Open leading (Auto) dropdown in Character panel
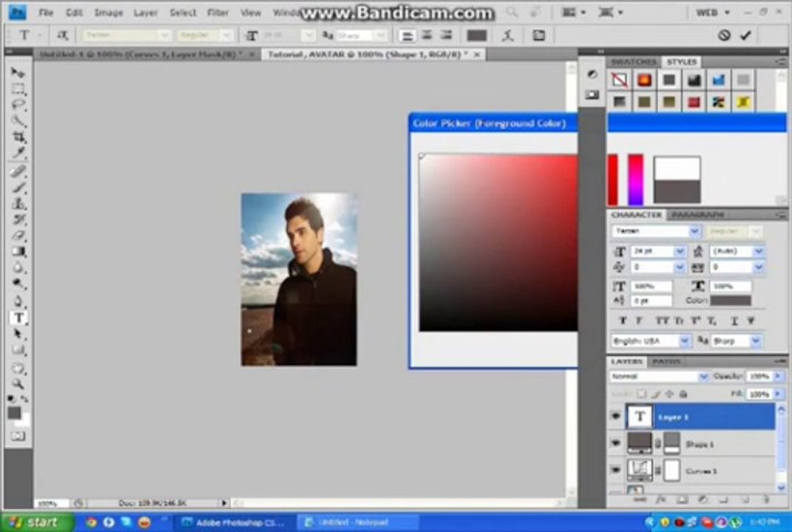The image size is (792, 532). (758, 251)
